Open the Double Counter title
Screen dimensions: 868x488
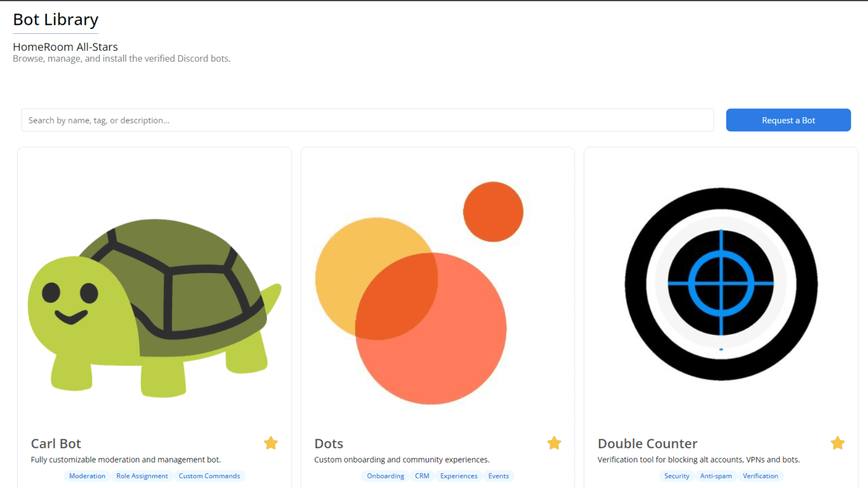(x=647, y=444)
